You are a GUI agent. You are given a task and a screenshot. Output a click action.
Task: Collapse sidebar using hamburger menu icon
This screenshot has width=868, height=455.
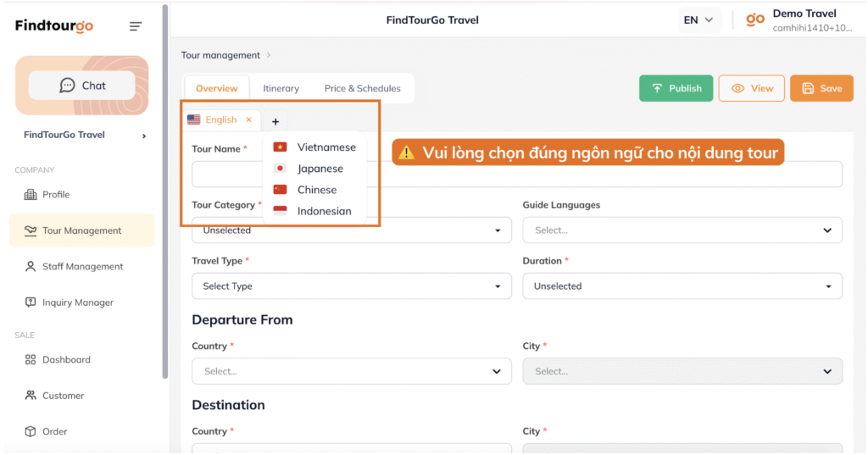tap(136, 26)
